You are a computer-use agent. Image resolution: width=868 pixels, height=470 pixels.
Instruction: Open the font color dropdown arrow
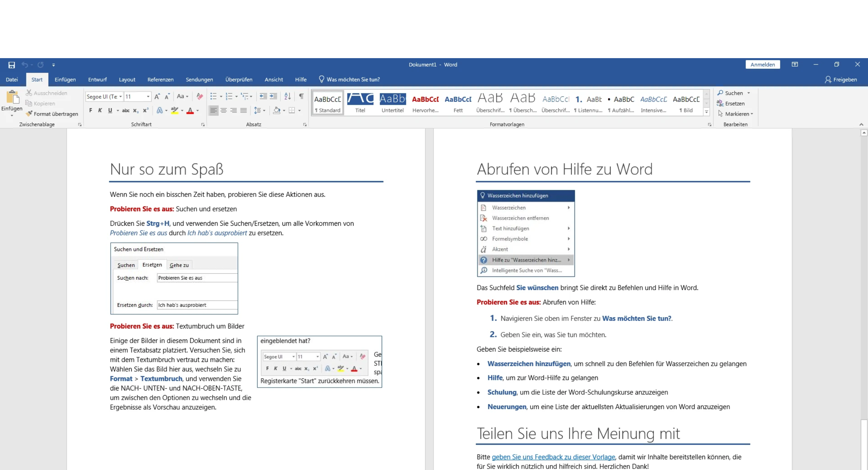pos(198,111)
